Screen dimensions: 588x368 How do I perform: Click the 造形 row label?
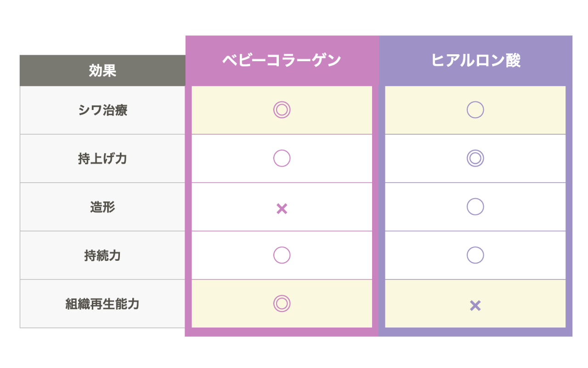102,207
